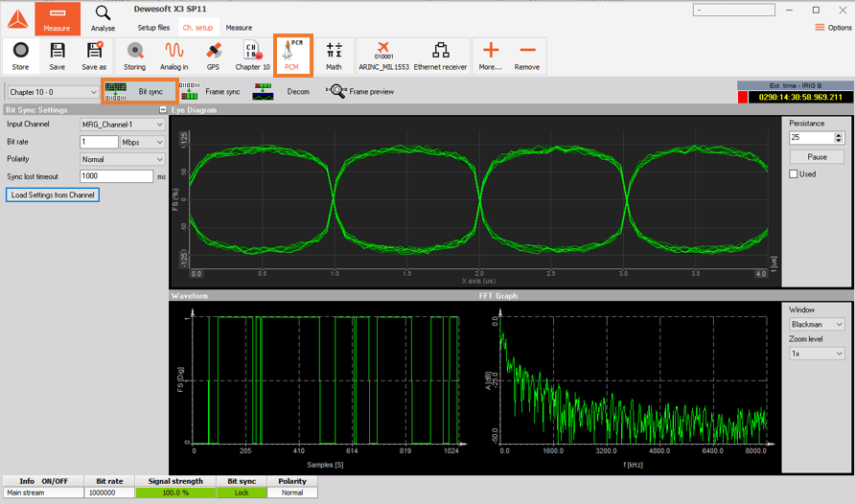Open Frame sync section
855x504 pixels.
(x=210, y=92)
